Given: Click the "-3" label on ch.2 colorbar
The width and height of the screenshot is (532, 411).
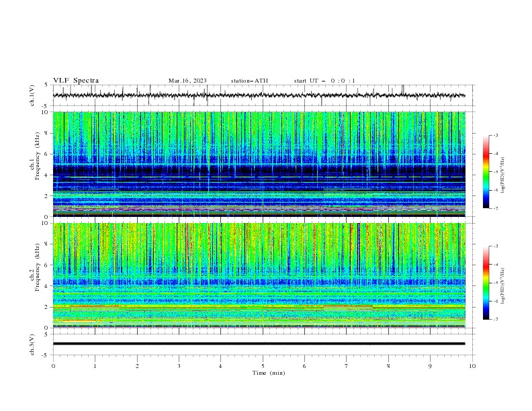Looking at the screenshot, I should (x=495, y=246).
